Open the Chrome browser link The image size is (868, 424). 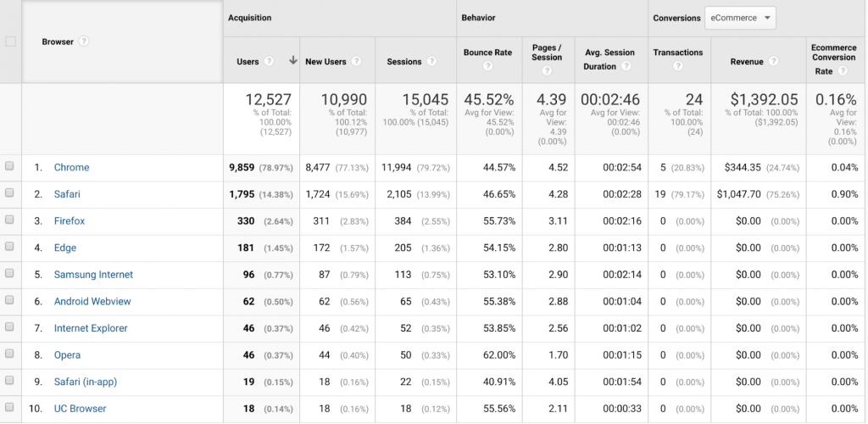pos(71,167)
